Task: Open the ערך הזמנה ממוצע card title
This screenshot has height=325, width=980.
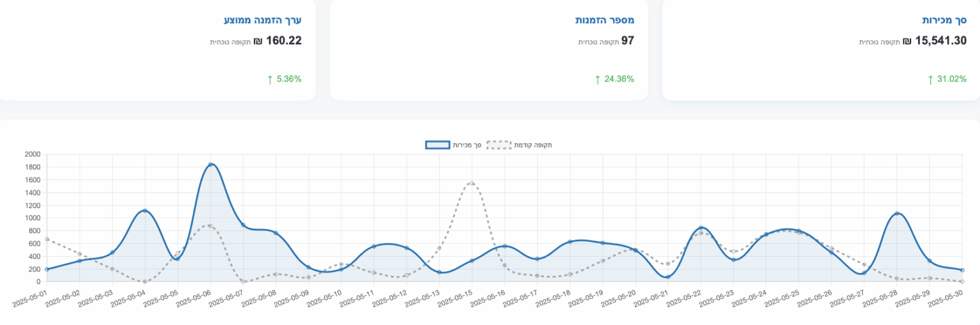Action: [x=262, y=20]
